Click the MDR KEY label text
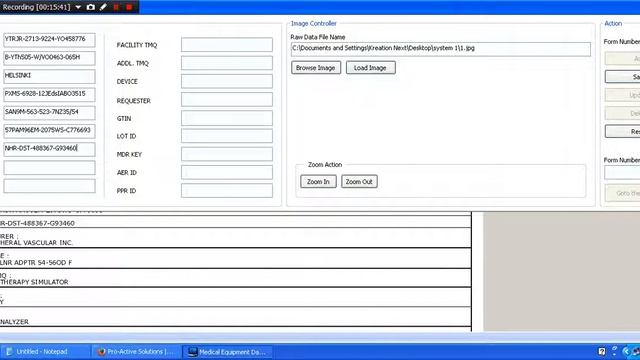Viewport: 640px width, 360px height. [x=129, y=155]
